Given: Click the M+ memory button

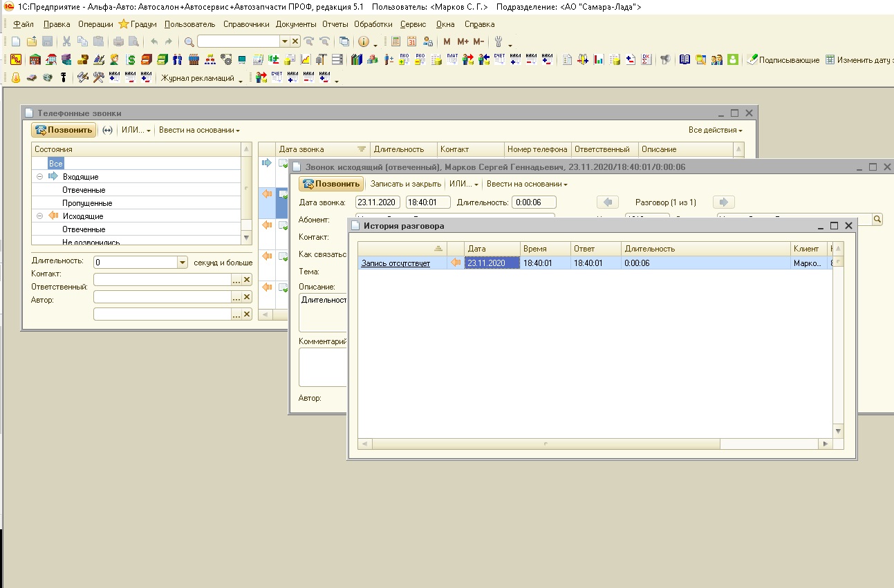Looking at the screenshot, I should (463, 41).
